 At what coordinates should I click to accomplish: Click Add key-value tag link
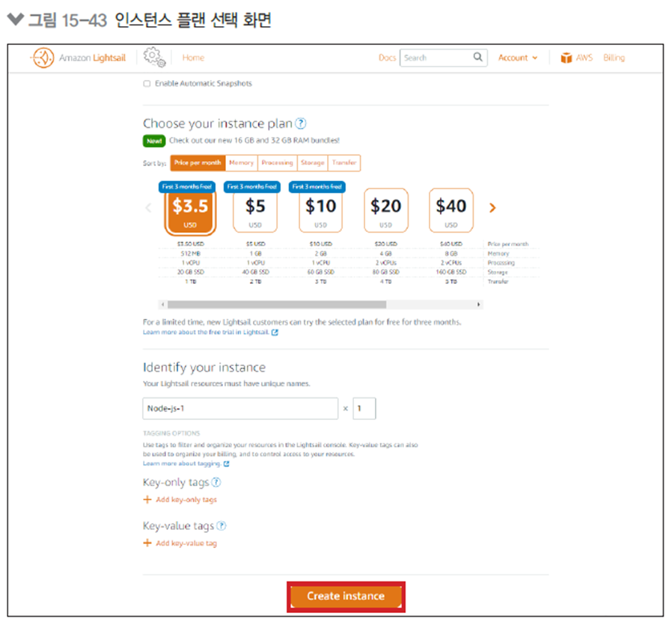click(x=186, y=543)
